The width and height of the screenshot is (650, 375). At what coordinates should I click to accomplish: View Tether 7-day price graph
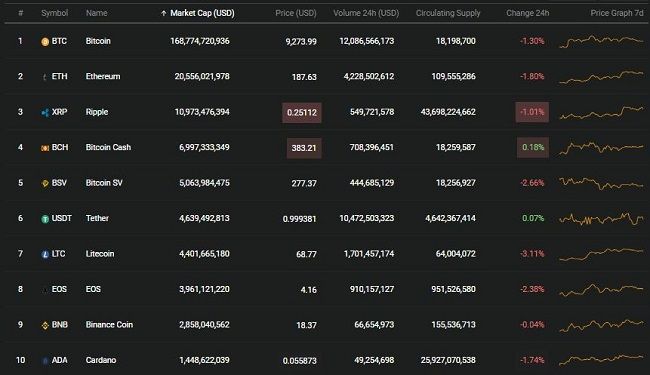tap(601, 218)
